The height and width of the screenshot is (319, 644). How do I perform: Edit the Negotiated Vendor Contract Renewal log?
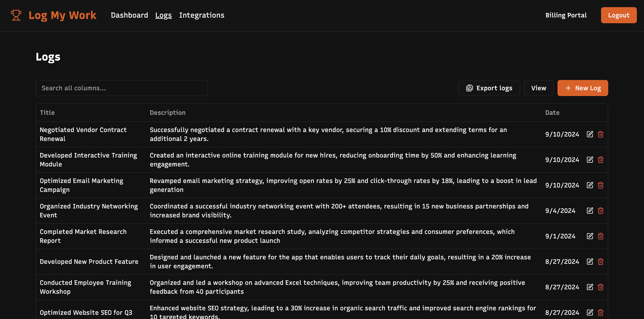[590, 134]
